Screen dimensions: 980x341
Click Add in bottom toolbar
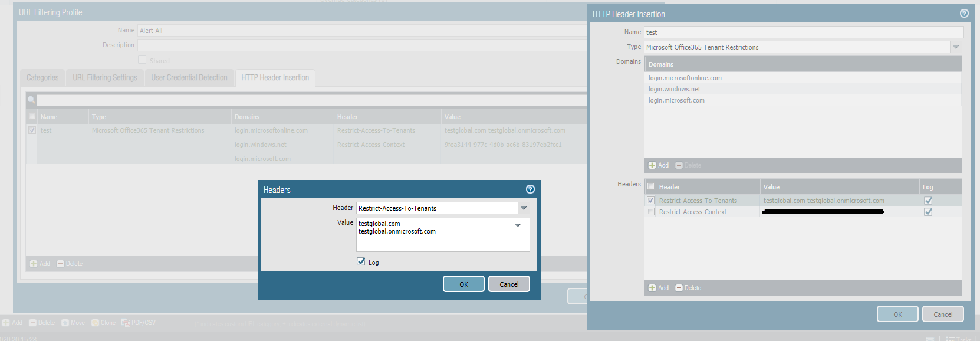point(12,323)
